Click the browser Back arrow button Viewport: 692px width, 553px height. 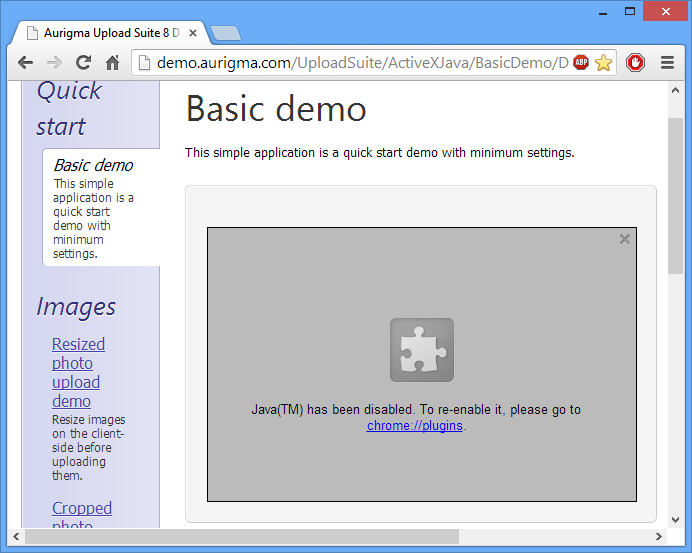(x=25, y=62)
